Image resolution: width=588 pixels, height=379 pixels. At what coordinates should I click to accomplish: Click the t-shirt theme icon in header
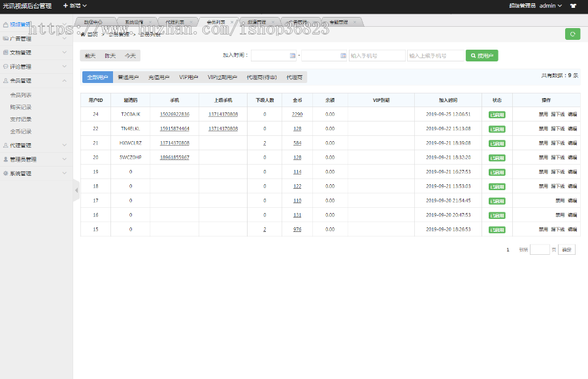tap(573, 6)
